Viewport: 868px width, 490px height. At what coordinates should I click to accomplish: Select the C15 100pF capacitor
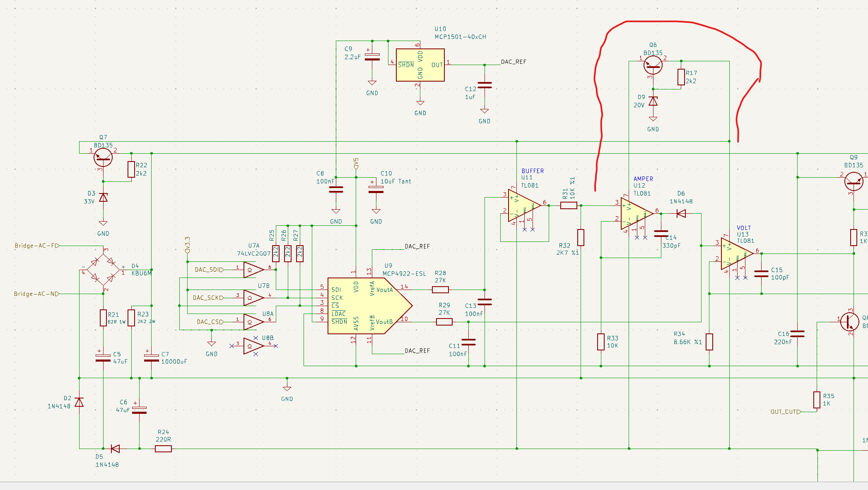(761, 274)
